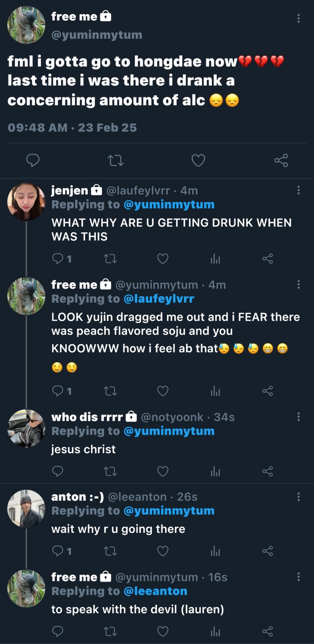This screenshot has height=644, width=314.
Task: Share the main tweet by free me
Action: click(281, 160)
